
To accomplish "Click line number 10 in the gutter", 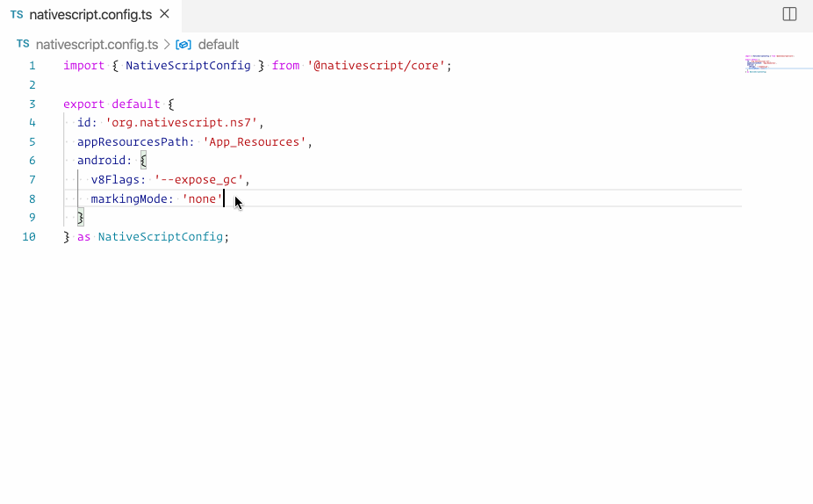I will (30, 237).
